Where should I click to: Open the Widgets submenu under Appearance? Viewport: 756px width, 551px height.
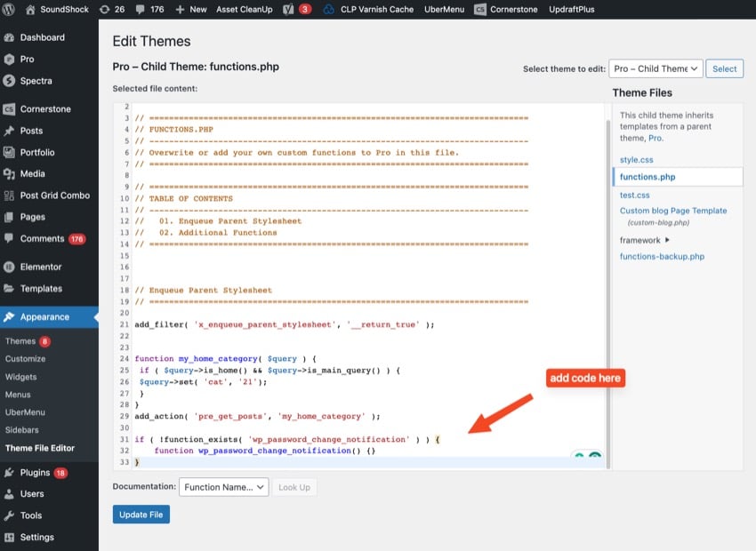pos(21,377)
